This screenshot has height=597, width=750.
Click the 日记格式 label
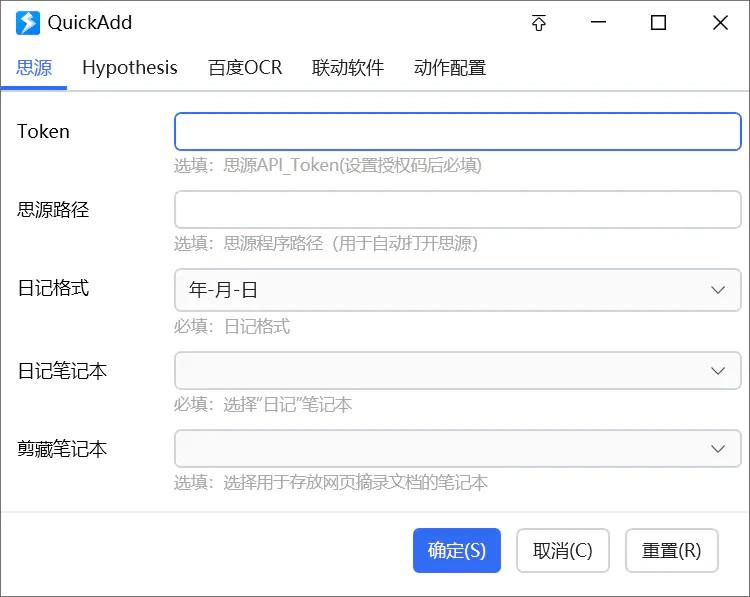pyautogui.click(x=53, y=288)
